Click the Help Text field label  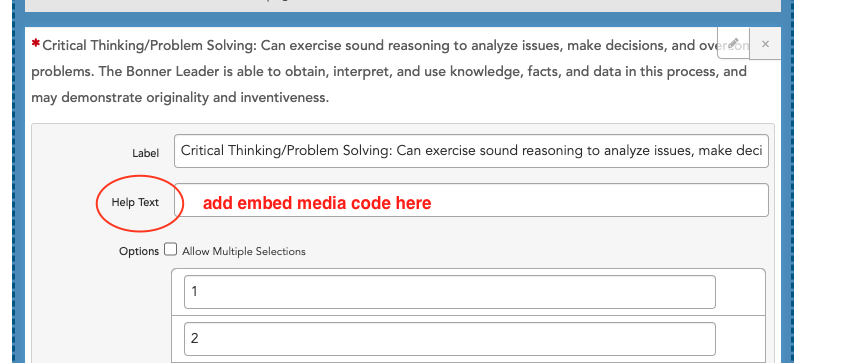pos(135,203)
